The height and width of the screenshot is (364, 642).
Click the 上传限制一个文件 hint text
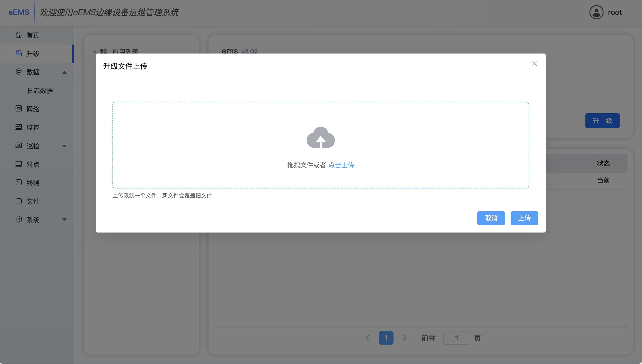point(162,196)
